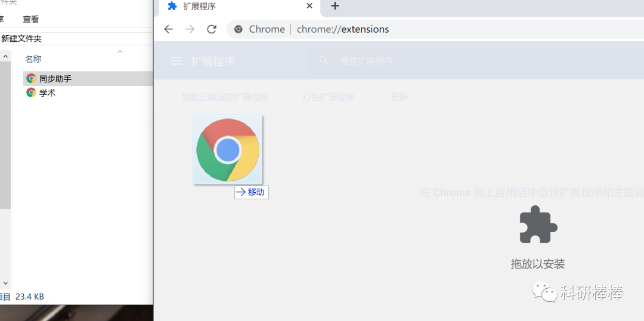644x321 pixels.
Task: Click 新建文件夹 path in Explorer
Action: pyautogui.click(x=21, y=39)
